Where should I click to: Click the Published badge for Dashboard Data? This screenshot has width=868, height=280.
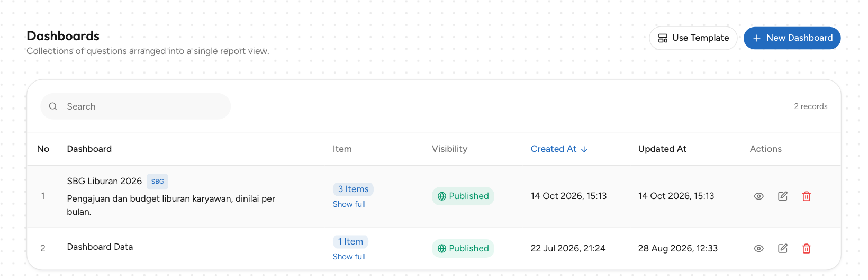pos(463,248)
